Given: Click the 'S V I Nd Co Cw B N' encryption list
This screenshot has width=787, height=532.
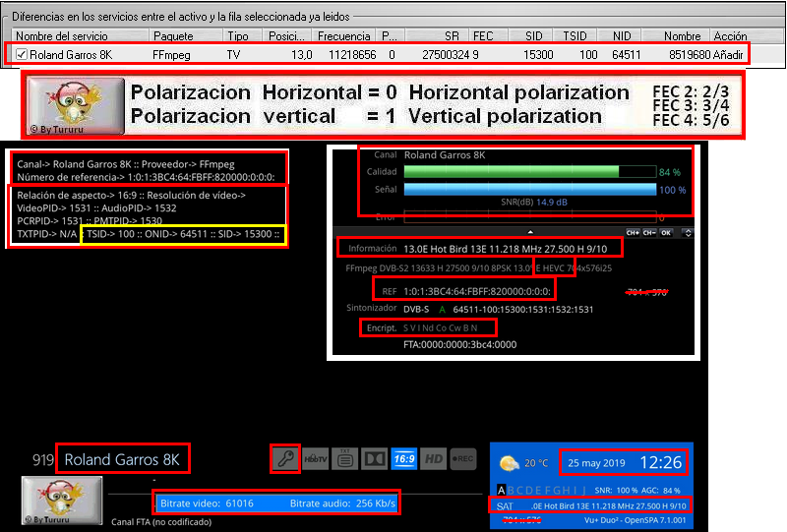Looking at the screenshot, I should (440, 327).
